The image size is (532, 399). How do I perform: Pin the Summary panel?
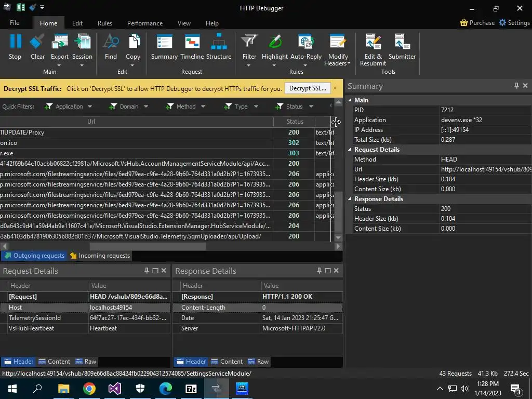tap(516, 86)
